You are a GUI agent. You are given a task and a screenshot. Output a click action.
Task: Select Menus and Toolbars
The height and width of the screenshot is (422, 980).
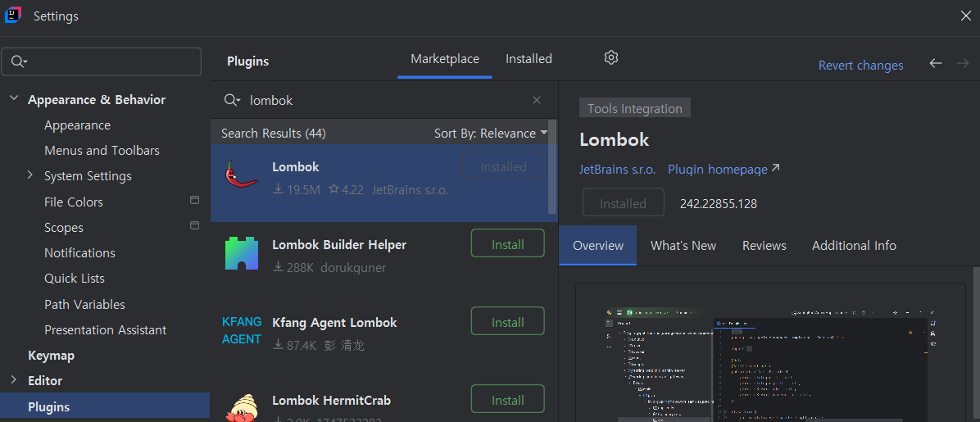point(102,151)
